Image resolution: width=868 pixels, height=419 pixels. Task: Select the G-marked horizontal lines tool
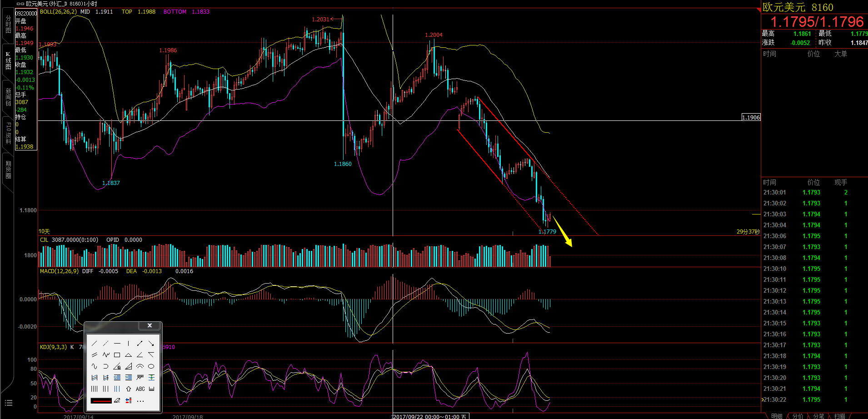[117, 378]
